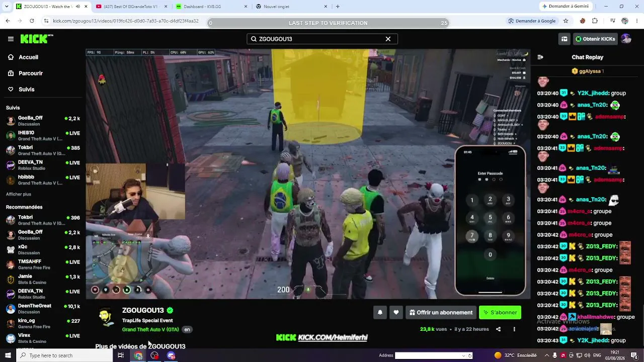The height and width of the screenshot is (362, 644).
Task: Mute the ZGOUGOU13 tab audio
Action: coord(77,7)
